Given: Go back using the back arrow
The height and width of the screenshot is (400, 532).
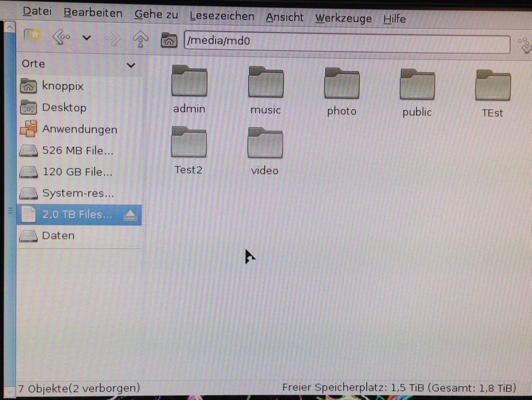Looking at the screenshot, I should [61, 37].
